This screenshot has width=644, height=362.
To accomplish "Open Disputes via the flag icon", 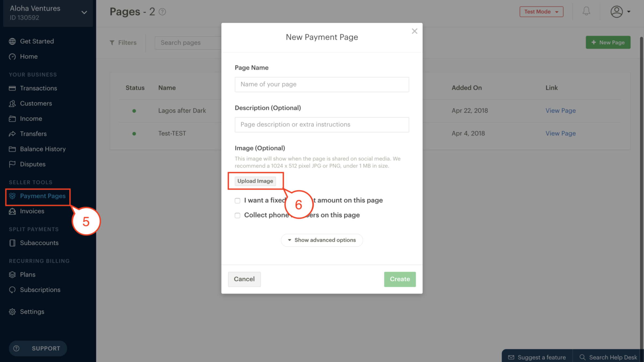I will [x=12, y=164].
